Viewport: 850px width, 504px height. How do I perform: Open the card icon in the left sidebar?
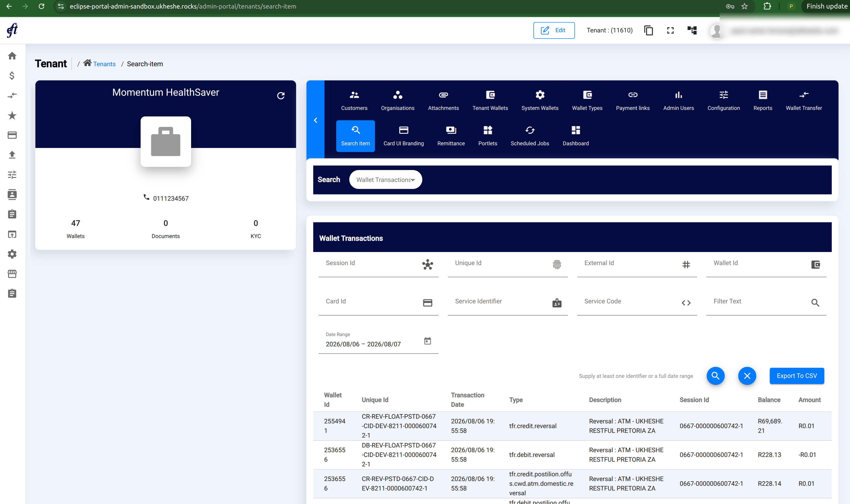(x=12, y=135)
